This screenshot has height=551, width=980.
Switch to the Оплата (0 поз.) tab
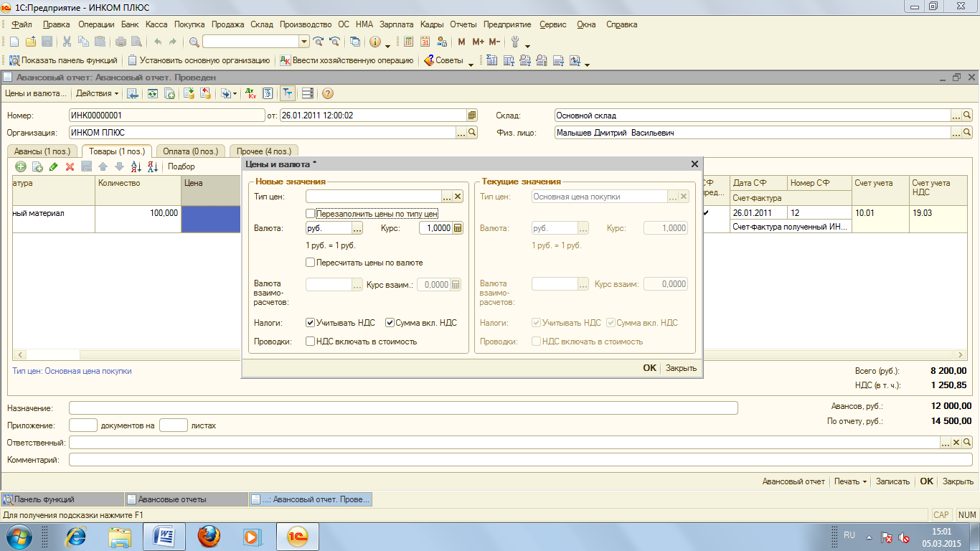click(x=190, y=151)
